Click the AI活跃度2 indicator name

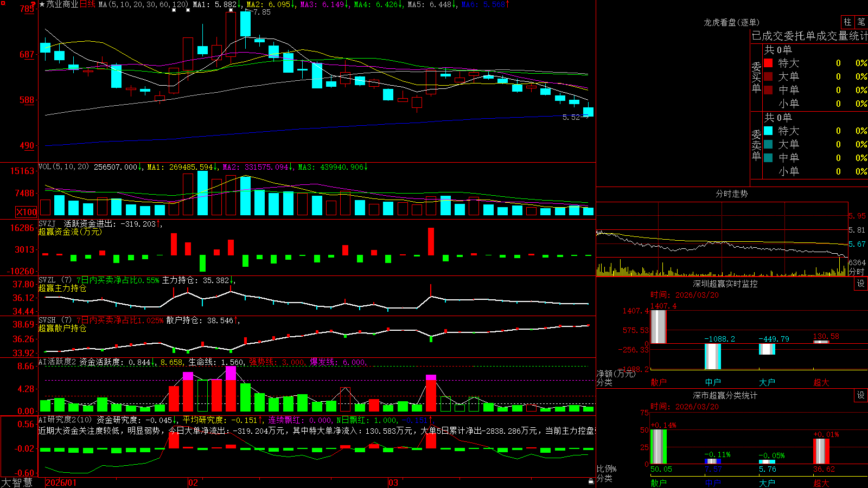[x=58, y=362]
